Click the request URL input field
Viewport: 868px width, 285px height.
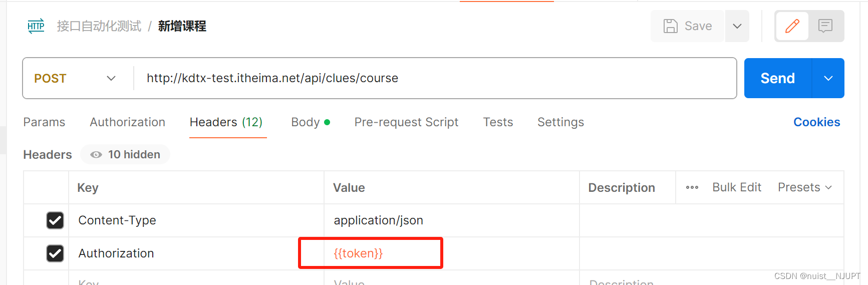431,79
